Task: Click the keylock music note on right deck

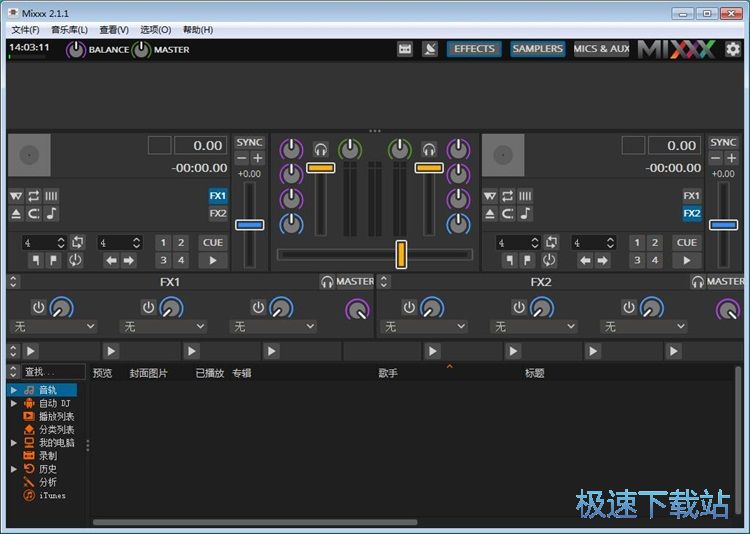Action: pos(526,214)
